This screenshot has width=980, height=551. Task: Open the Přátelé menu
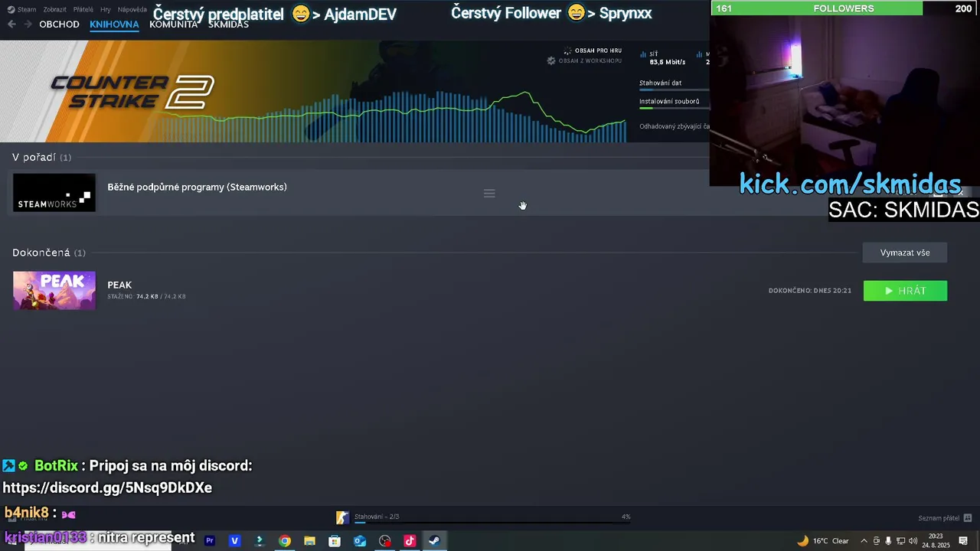83,10
